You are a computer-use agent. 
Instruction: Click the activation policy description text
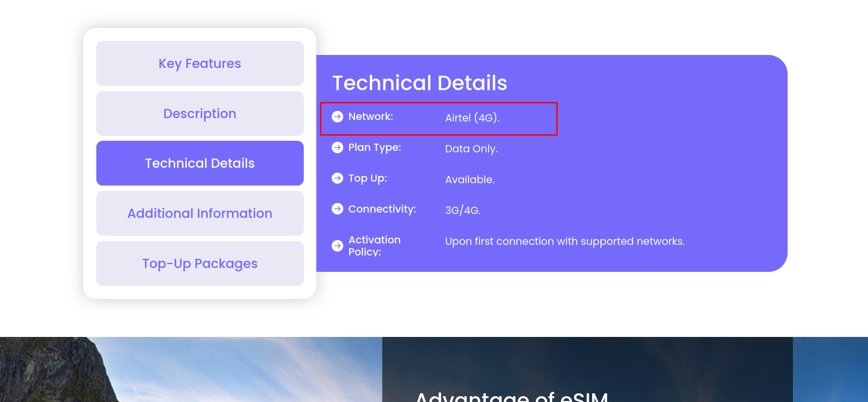pos(564,241)
